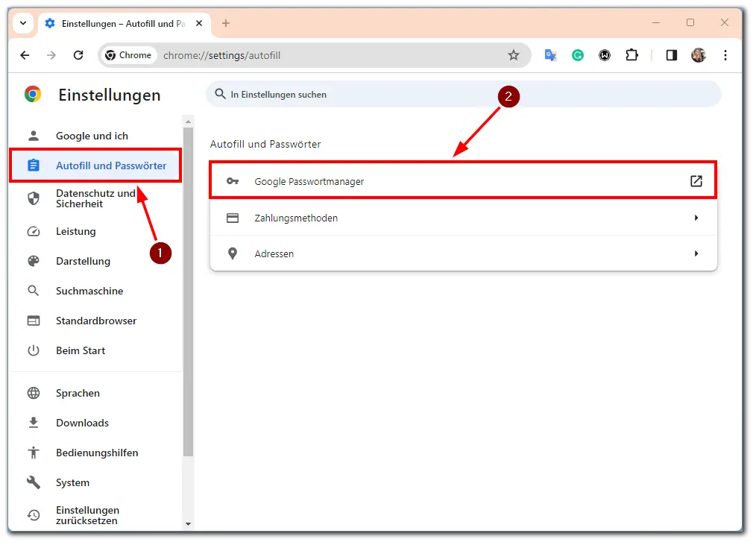Screen dimensions: 756x545
Task: Open the Chrome three-dot menu
Action: (x=725, y=55)
